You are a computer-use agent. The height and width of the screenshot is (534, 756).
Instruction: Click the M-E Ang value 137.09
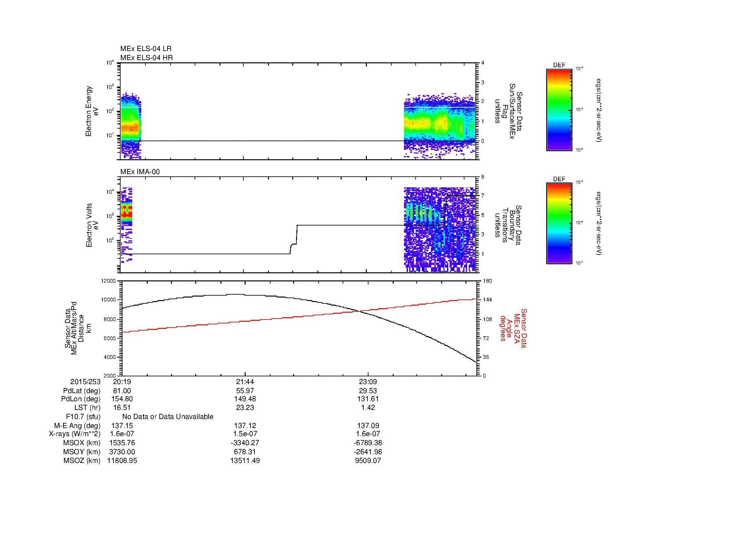[368, 426]
